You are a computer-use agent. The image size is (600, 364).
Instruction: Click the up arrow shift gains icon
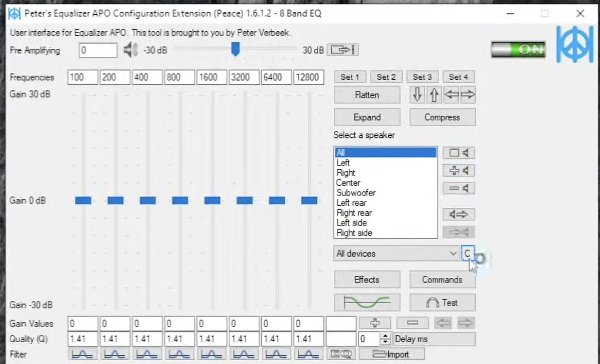tap(434, 95)
